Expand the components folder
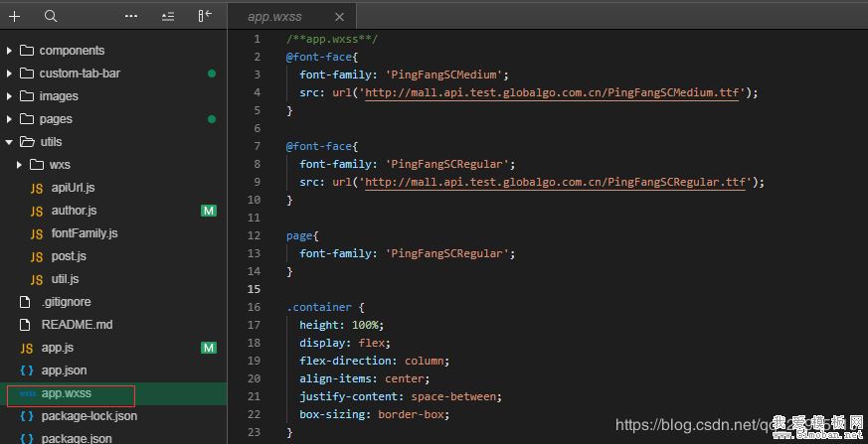 coord(72,51)
